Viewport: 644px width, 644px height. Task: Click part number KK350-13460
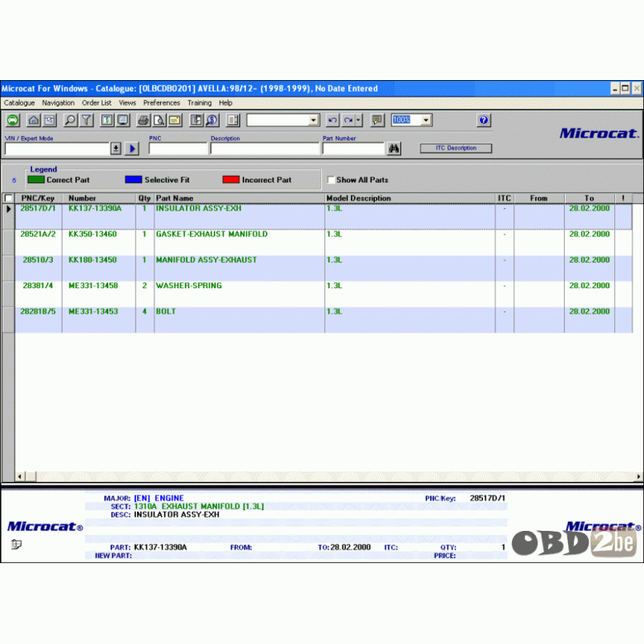(x=92, y=234)
